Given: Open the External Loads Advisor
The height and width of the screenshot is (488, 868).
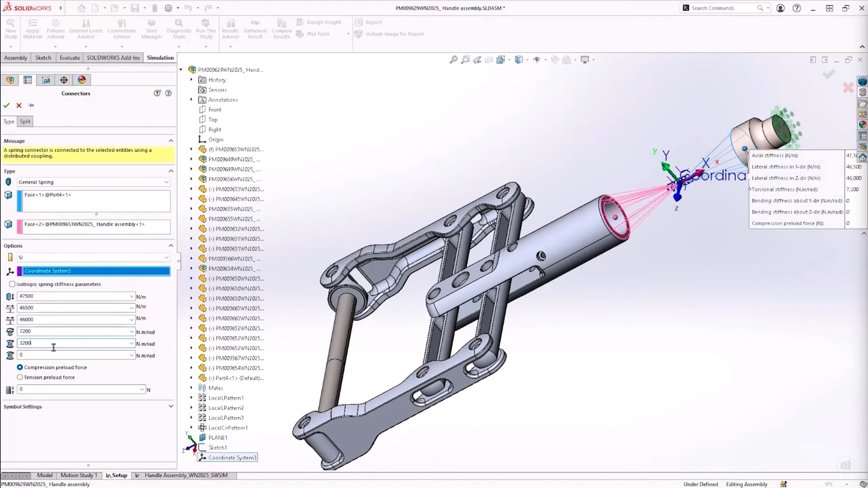Looking at the screenshot, I should tap(86, 28).
